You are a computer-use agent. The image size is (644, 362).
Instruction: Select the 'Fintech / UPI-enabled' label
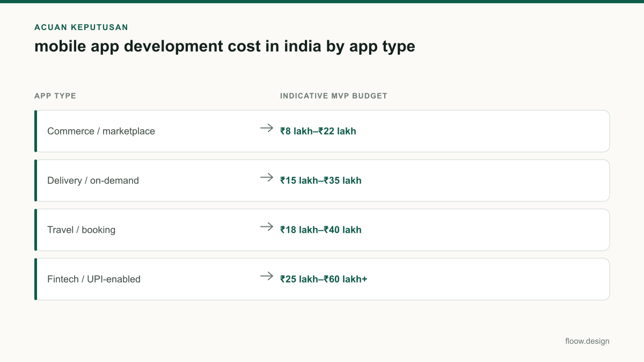click(x=94, y=279)
